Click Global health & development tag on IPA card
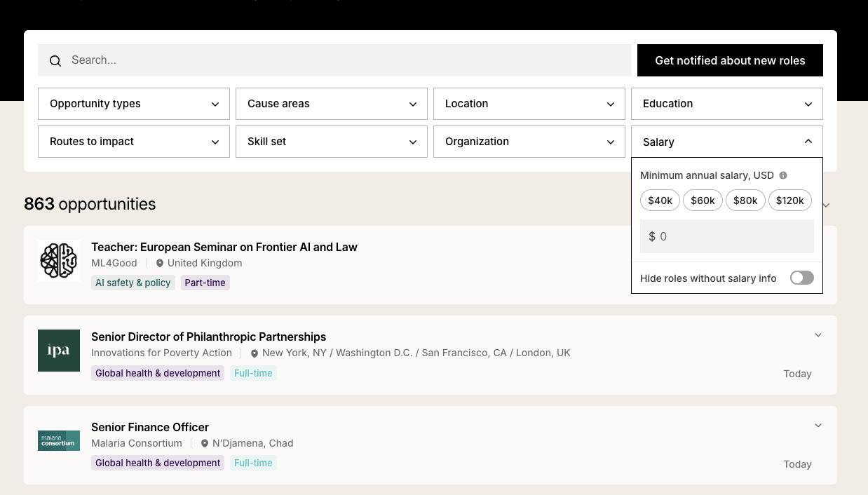Viewport: 868px width, 495px height. pos(158,373)
